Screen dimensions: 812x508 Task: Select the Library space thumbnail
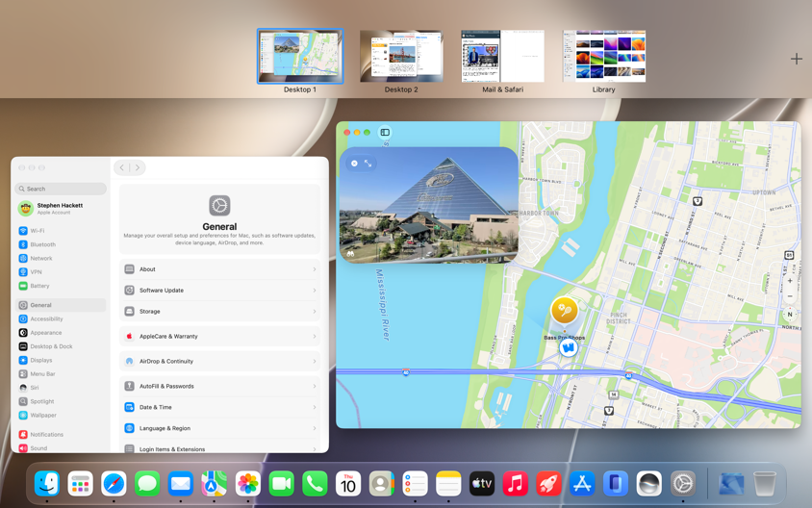click(604, 56)
